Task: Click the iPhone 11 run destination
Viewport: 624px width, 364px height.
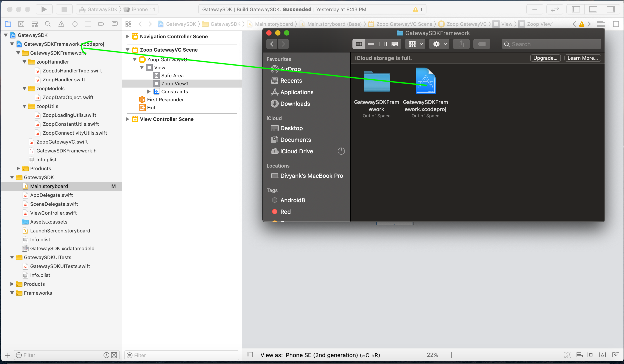Action: (140, 9)
